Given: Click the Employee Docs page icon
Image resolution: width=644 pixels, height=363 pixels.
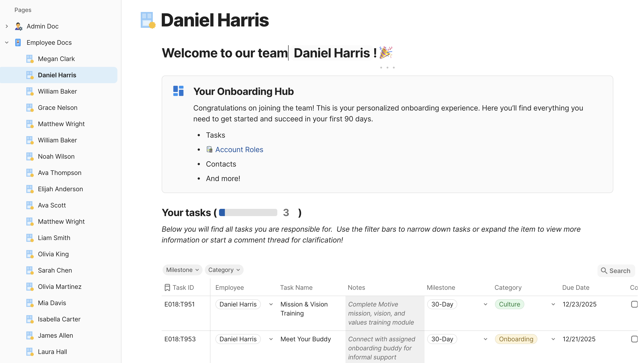Looking at the screenshot, I should pos(18,42).
